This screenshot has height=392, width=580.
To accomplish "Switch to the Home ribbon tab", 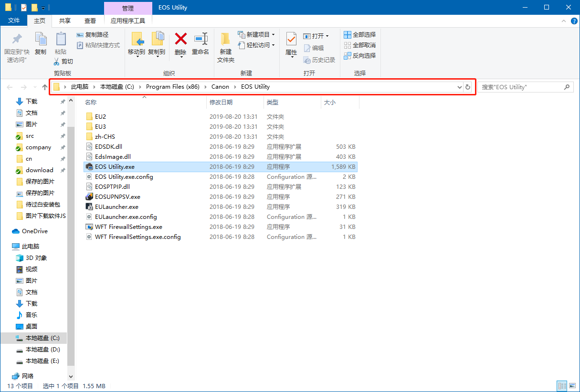I will pyautogui.click(x=40, y=21).
